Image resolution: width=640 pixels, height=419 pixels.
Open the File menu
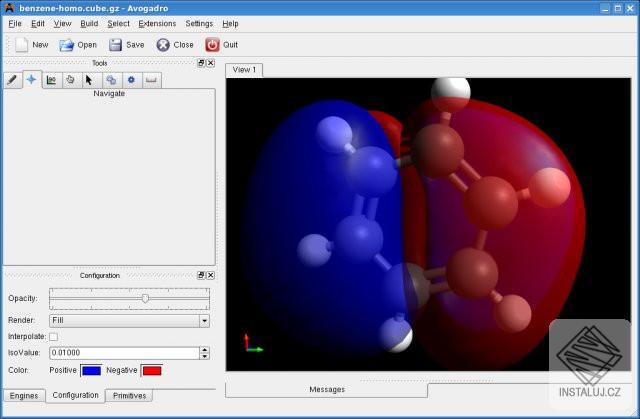[15, 24]
